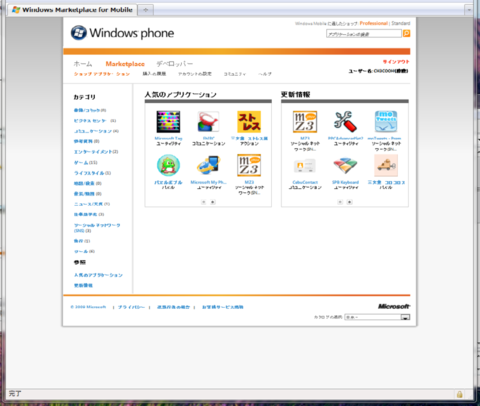Open ショップ アプリケーション sub-menu item
Image resolution: width=480 pixels, height=406 pixels.
pyautogui.click(x=102, y=74)
